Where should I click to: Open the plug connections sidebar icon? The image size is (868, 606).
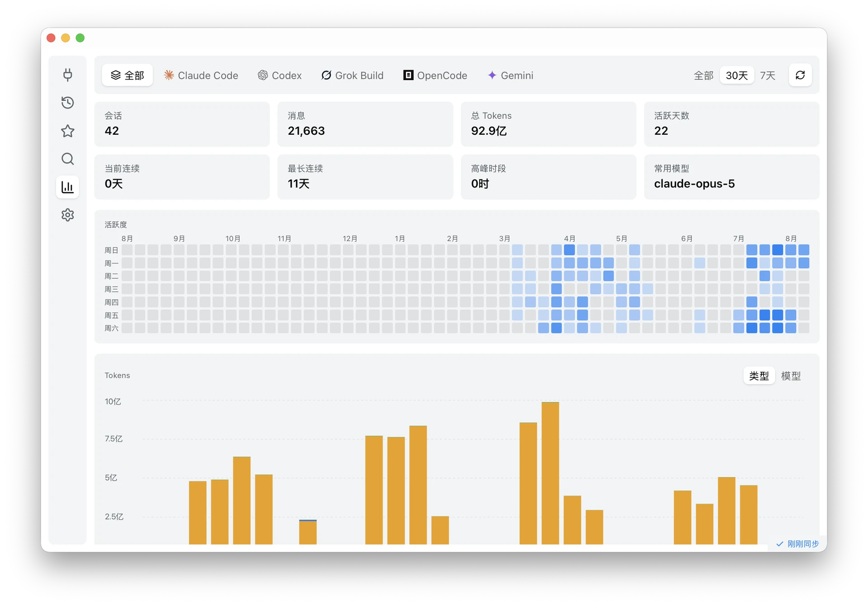pyautogui.click(x=68, y=75)
